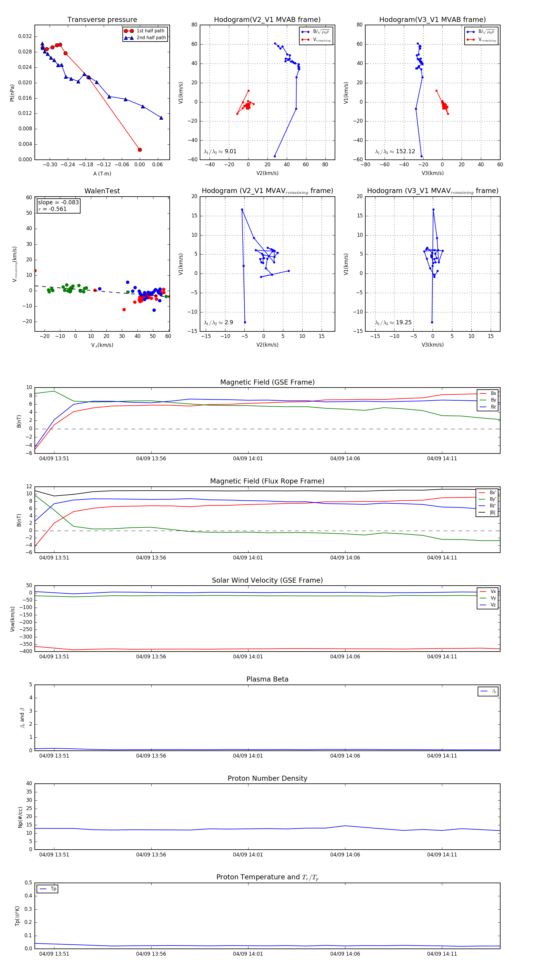Select the 'Vy' legend entry
Screen dimensions: 535x980
point(488,598)
